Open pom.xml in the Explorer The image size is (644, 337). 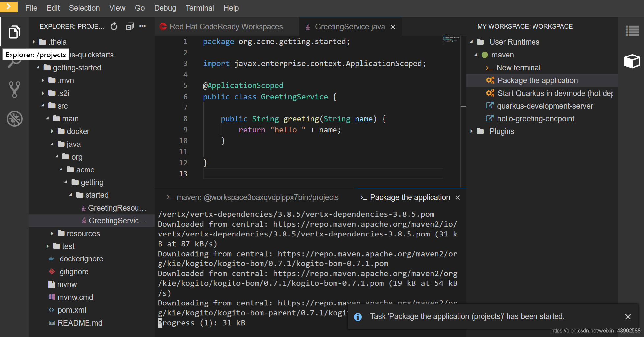pyautogui.click(x=71, y=310)
